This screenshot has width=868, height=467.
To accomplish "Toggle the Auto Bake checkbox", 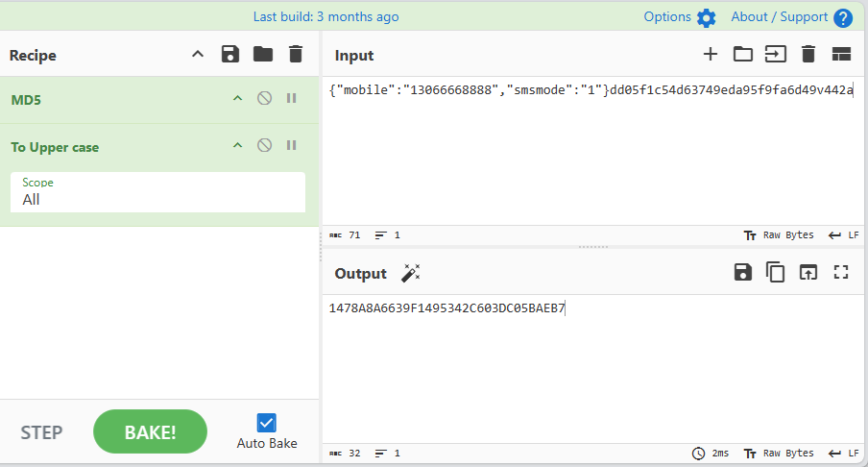I will pyautogui.click(x=267, y=423).
